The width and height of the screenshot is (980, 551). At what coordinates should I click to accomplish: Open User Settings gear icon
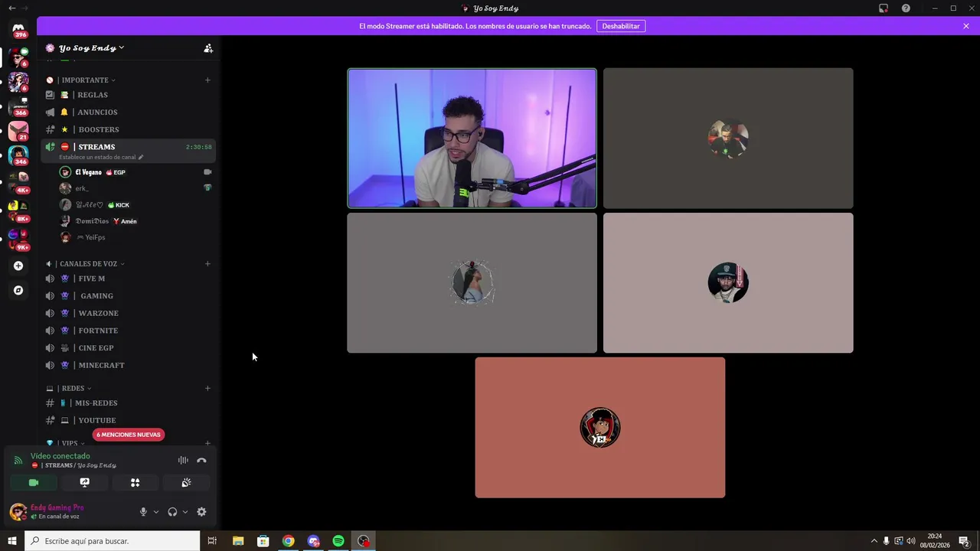[x=201, y=512]
